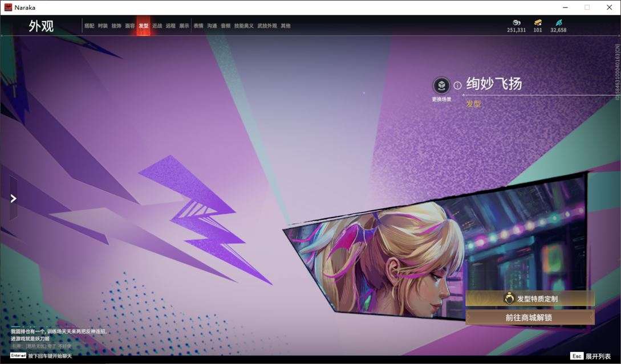This screenshot has width=621, height=364.
Task: Switch to the 其他 tab
Action: click(x=286, y=26)
